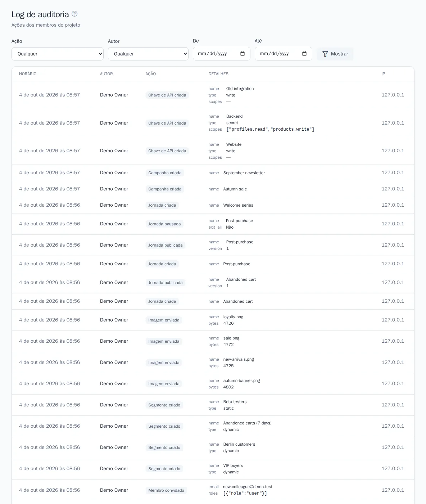Open calendar picker in the Até date field
426x504 pixels.
click(304, 54)
